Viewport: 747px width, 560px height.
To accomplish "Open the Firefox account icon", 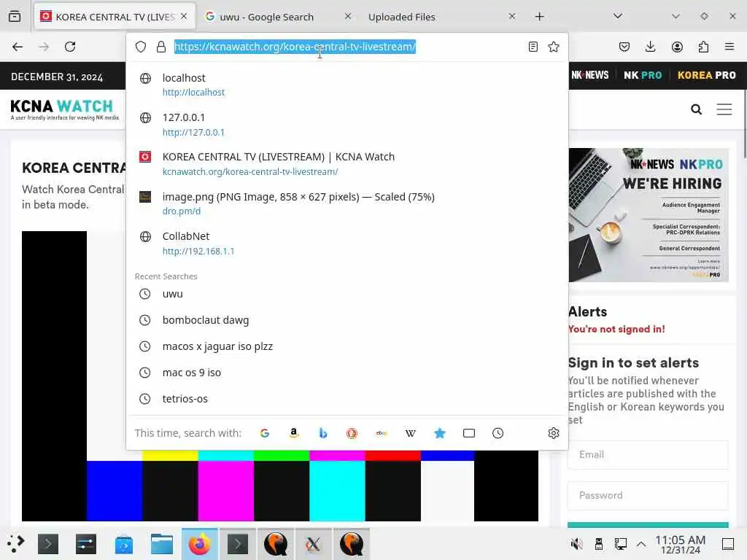I will click(677, 47).
